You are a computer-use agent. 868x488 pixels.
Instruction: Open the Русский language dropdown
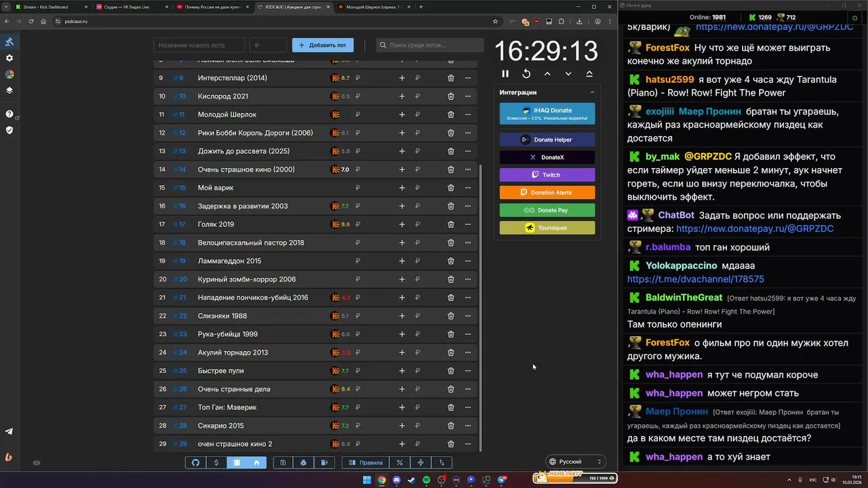click(x=575, y=462)
